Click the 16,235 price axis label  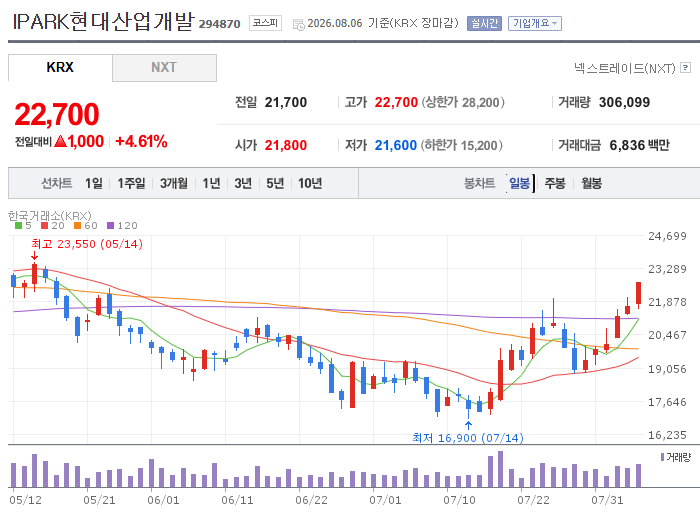click(x=667, y=435)
